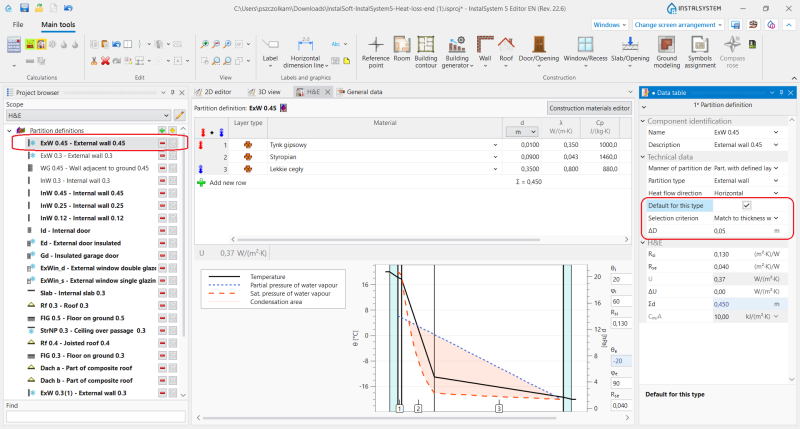This screenshot has height=429, width=800.
Task: Select Slab - Internal slab 0.3 item
Action: point(72,293)
